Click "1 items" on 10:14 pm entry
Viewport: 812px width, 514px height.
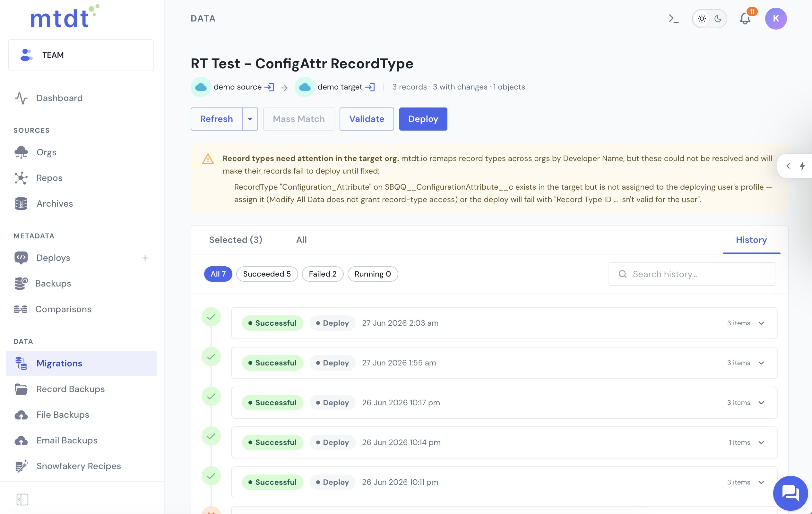(x=739, y=442)
